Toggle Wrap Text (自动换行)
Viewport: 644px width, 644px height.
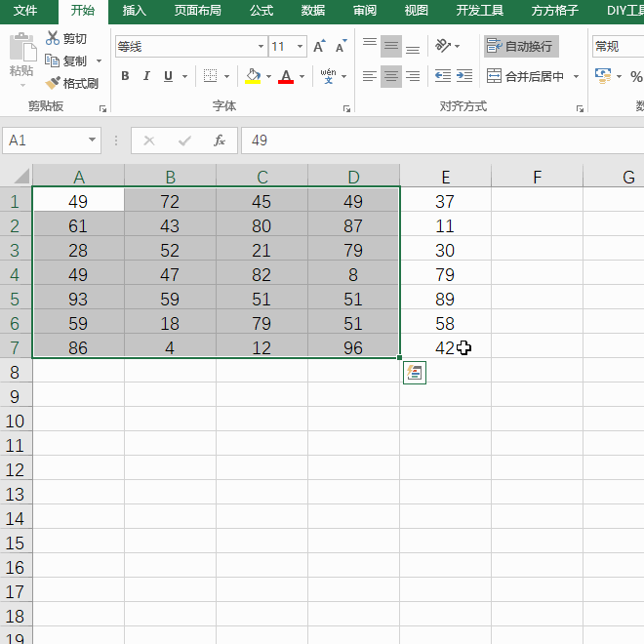click(x=521, y=46)
